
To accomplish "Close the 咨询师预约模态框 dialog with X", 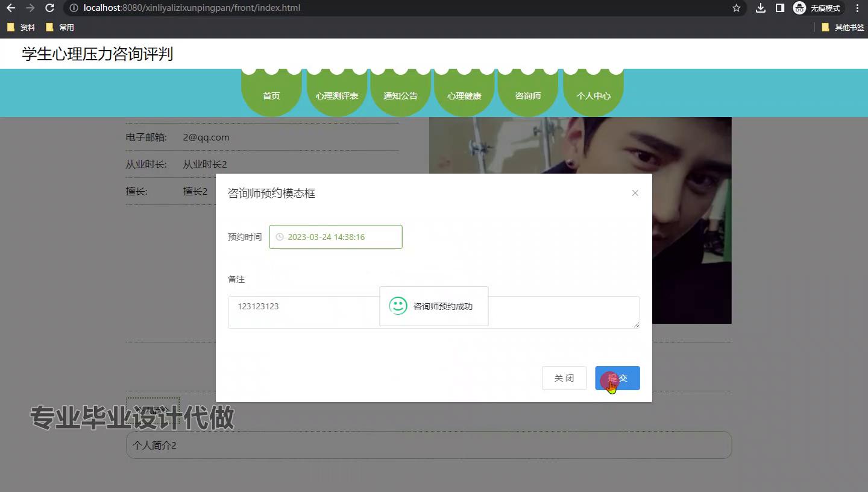I will [635, 193].
